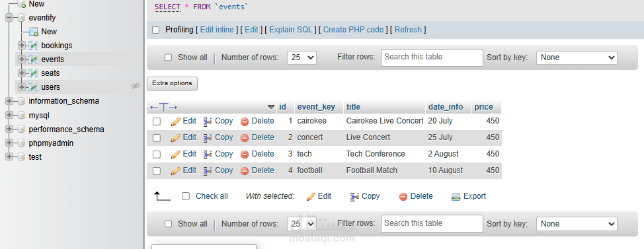Click the Copy icon in the cairokee row
Screen dimensions: 644x249
(208, 122)
